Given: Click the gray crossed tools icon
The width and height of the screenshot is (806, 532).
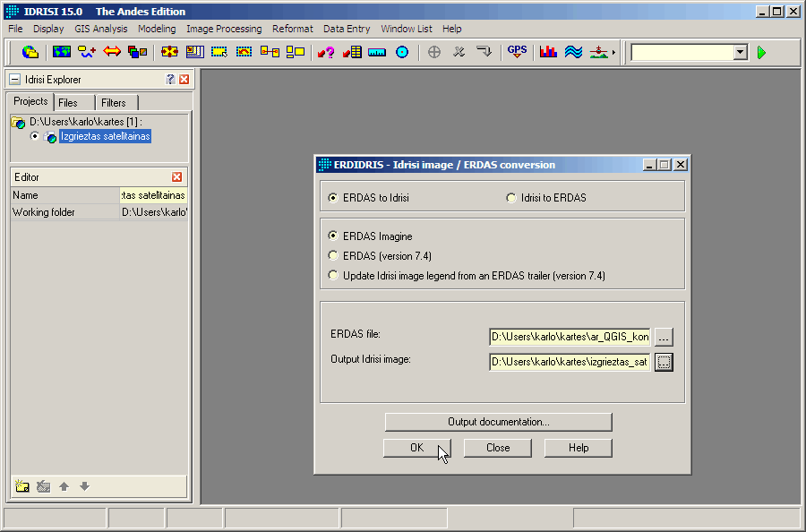Looking at the screenshot, I should 459,52.
